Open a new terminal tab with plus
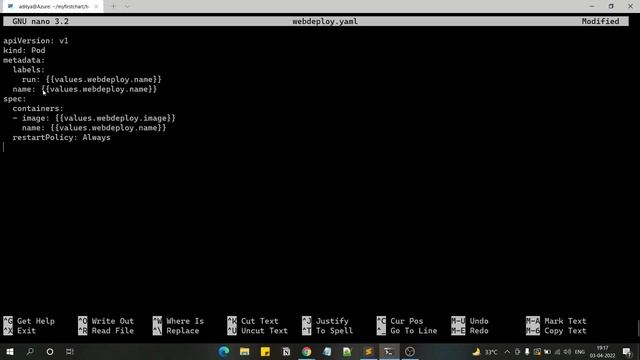 coord(113,7)
